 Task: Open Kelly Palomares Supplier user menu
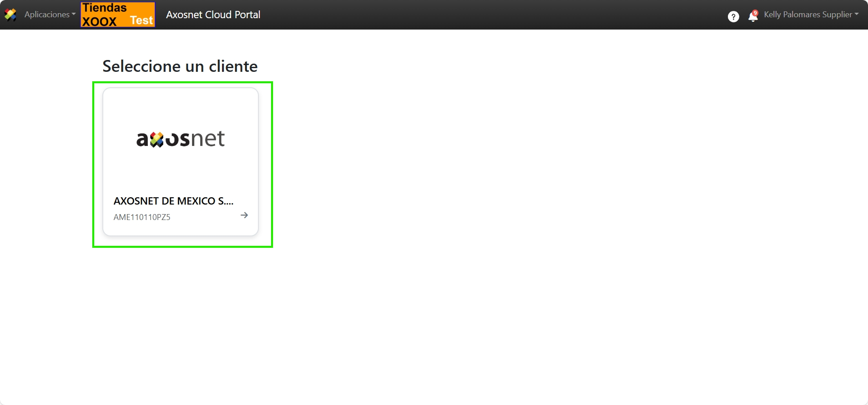pos(811,15)
